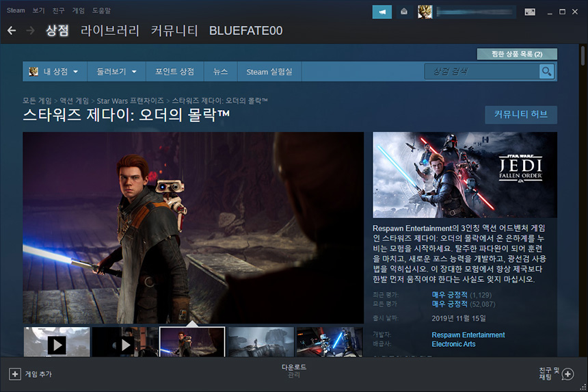
Task: Click the 액션 게임 breadcrumb link
Action: point(75,101)
